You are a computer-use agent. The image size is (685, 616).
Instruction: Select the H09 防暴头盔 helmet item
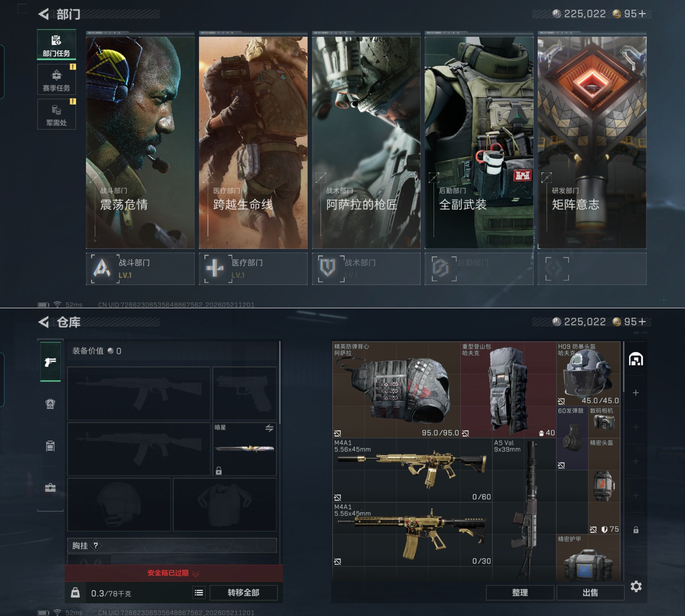click(589, 374)
